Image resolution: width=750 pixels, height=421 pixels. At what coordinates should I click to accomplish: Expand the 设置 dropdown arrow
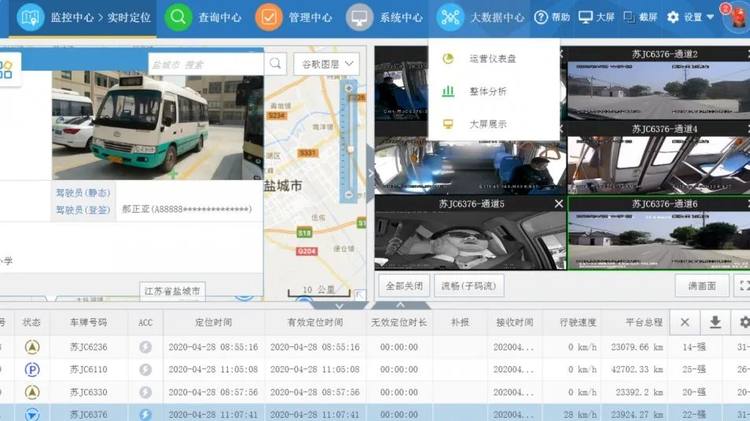pos(710,17)
